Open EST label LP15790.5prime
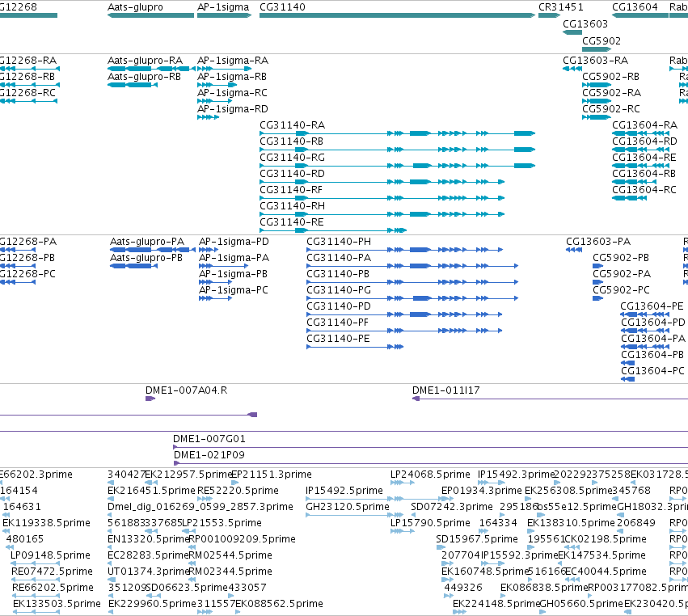The width and height of the screenshot is (688, 616). [430, 523]
